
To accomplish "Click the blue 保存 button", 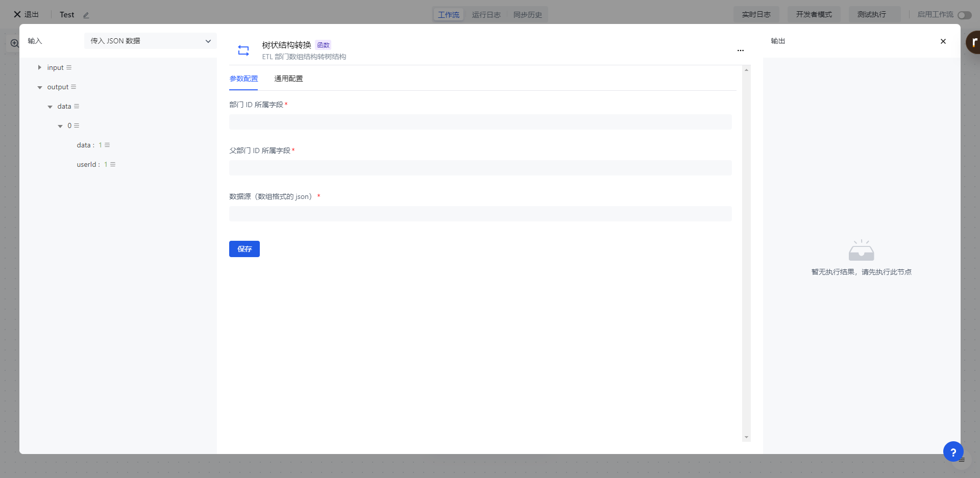I will point(244,249).
